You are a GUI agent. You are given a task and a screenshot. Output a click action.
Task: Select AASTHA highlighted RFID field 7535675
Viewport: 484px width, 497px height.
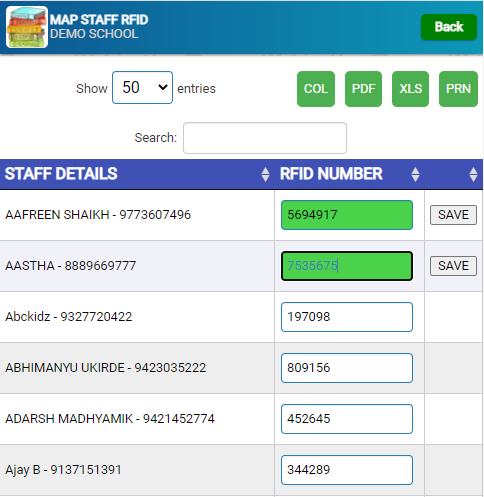click(347, 266)
